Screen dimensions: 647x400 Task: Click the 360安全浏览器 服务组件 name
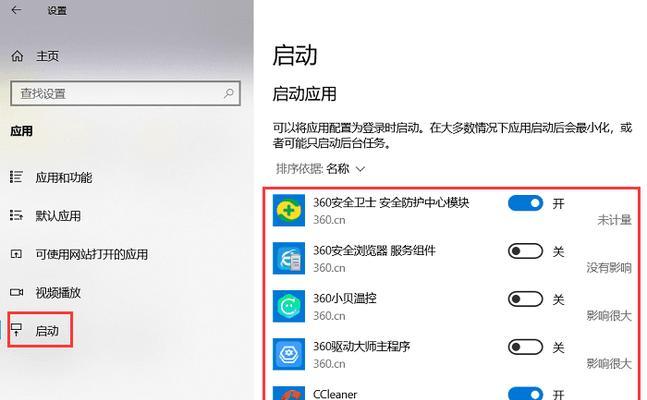tap(374, 251)
